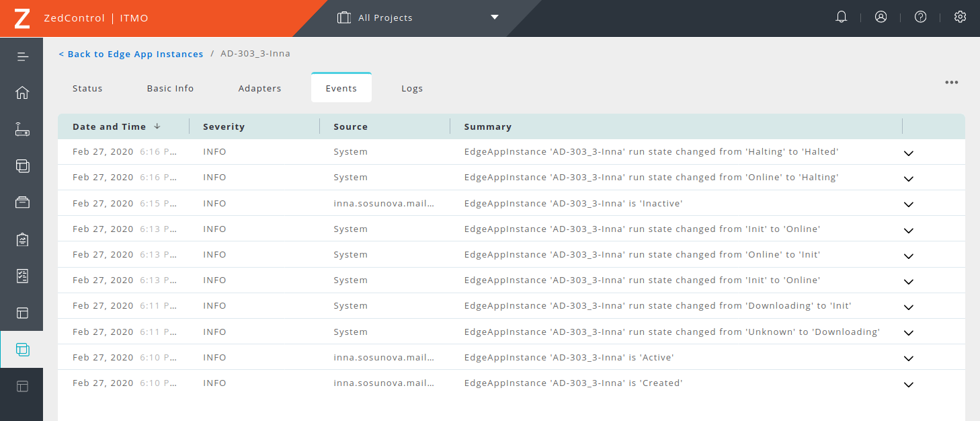This screenshot has height=421, width=980.
Task: Open the bottom dimmed layout sidebar icon
Action: pyautogui.click(x=22, y=386)
